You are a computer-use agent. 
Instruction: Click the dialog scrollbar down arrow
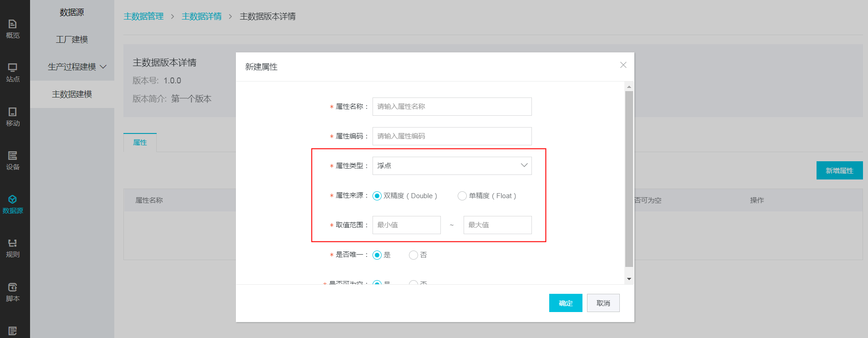click(x=629, y=279)
